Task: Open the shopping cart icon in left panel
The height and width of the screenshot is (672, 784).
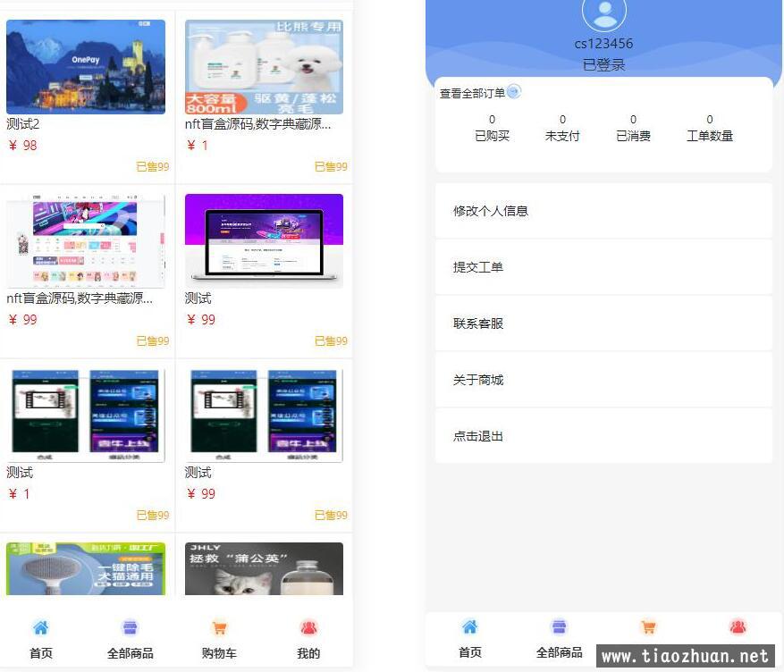Action: (219, 627)
